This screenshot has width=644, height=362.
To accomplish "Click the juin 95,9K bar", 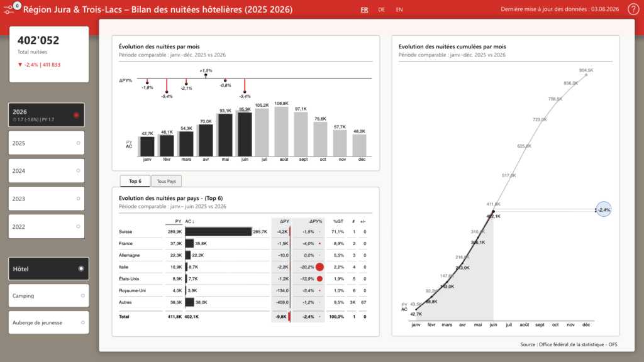I will click(245, 134).
